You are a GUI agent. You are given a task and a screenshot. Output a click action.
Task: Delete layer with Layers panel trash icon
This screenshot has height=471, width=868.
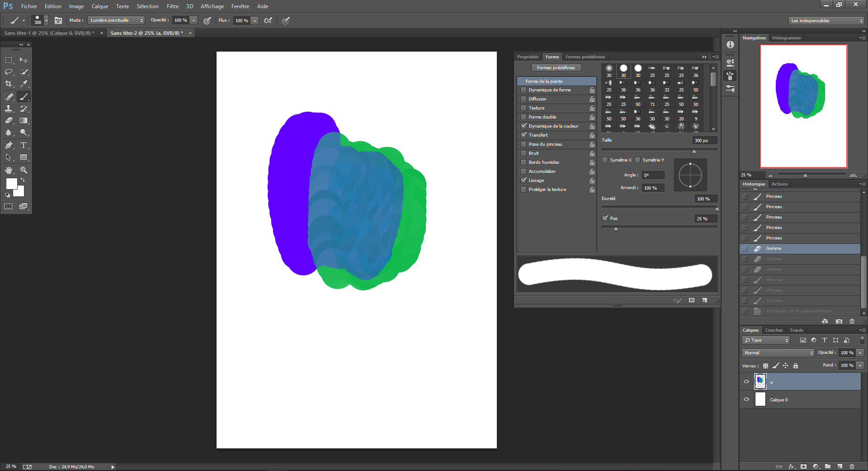pyautogui.click(x=852, y=466)
